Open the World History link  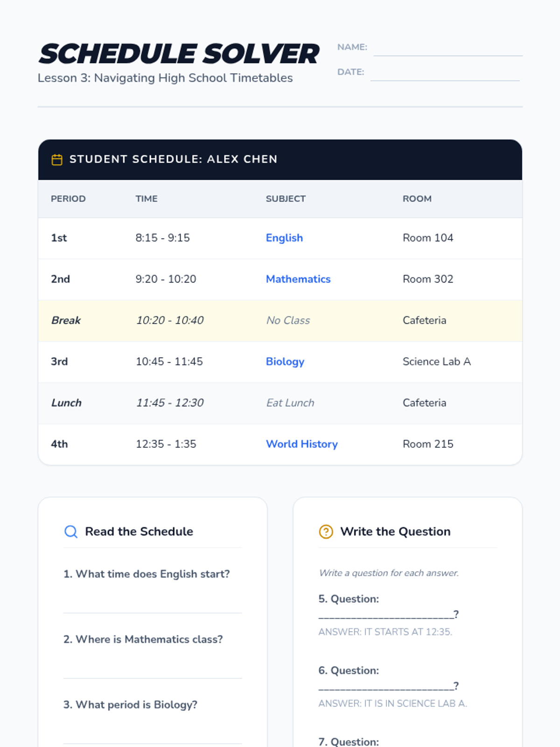(x=302, y=444)
